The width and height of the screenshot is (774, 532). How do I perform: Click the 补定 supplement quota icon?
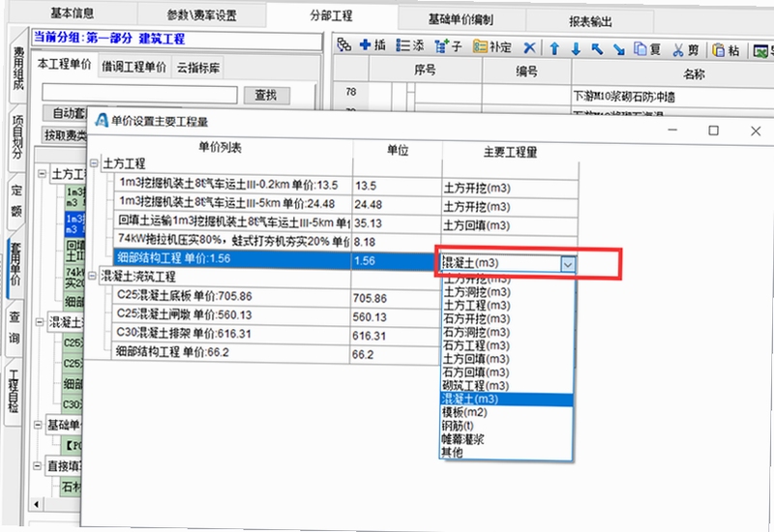pyautogui.click(x=491, y=46)
